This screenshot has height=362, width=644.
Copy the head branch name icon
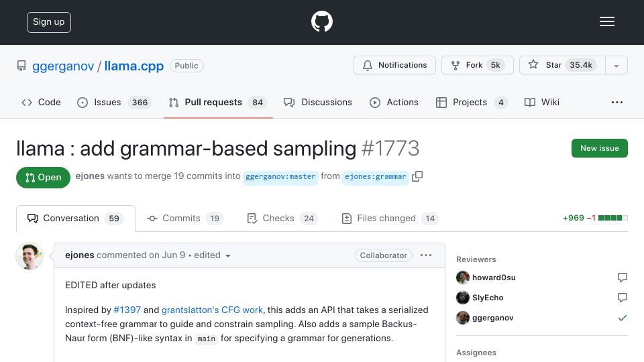coord(417,176)
